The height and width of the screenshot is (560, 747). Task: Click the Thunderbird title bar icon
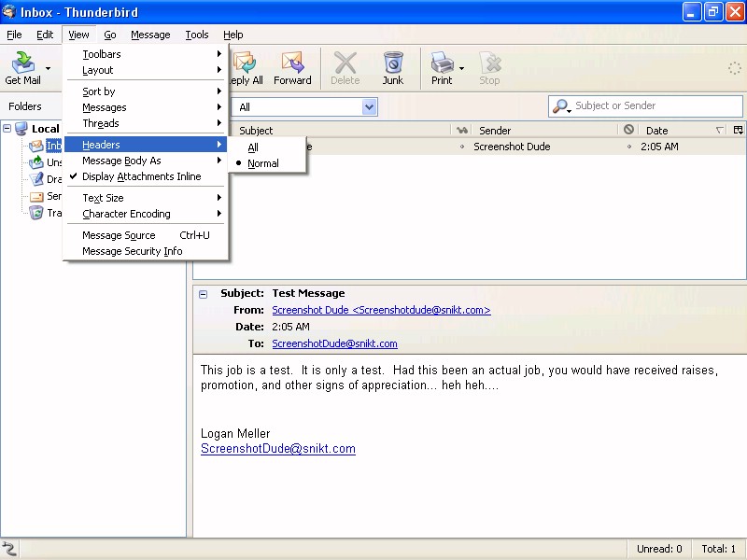tap(8, 11)
